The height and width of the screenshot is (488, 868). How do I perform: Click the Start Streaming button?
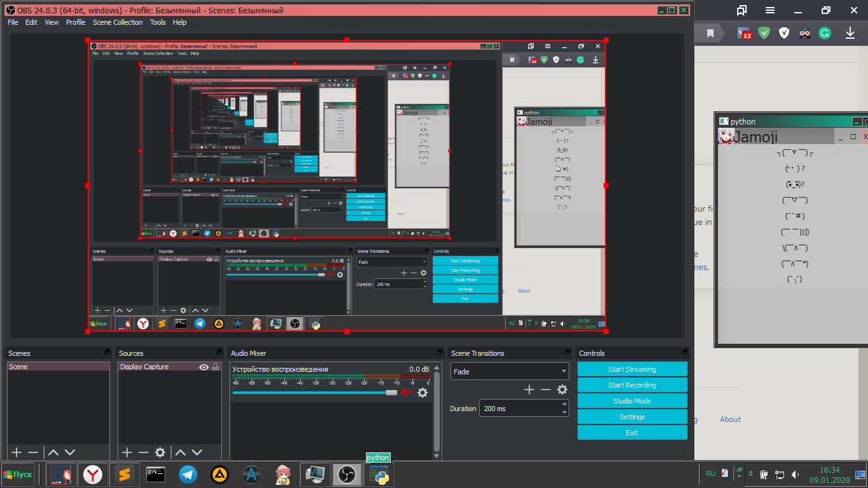632,369
